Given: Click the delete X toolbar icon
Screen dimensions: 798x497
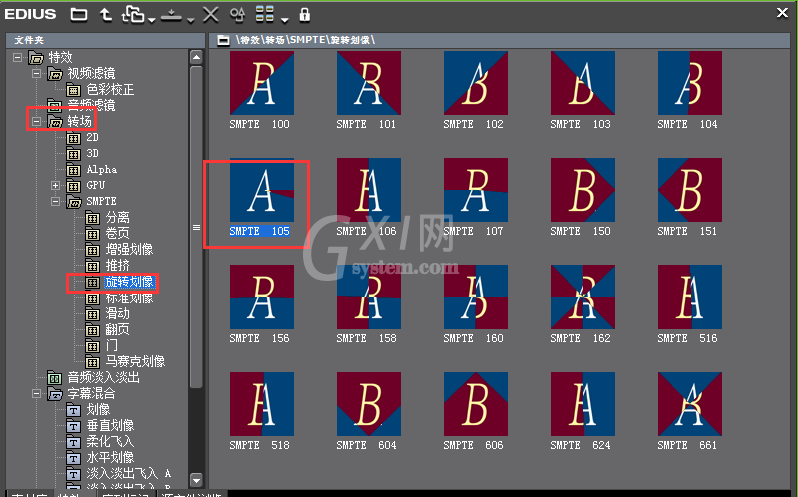Looking at the screenshot, I should (211, 14).
